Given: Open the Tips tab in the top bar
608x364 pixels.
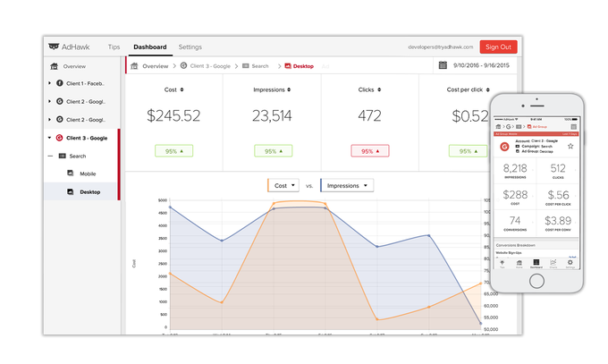Looking at the screenshot, I should click(x=114, y=47).
